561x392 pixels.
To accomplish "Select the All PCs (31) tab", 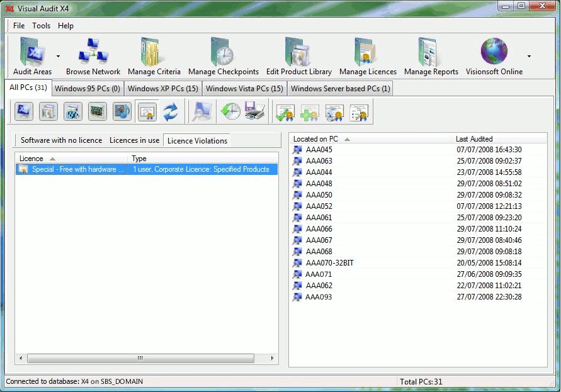I will click(28, 87).
